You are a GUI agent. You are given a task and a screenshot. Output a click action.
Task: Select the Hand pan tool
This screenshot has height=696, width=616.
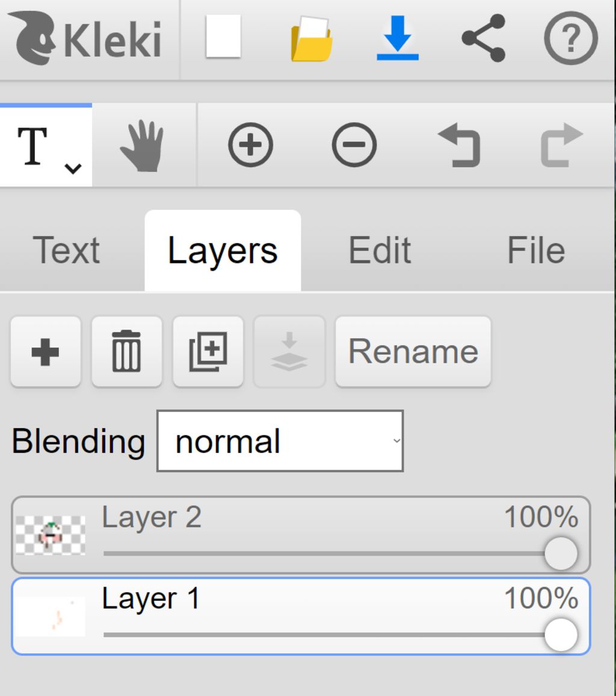pos(143,146)
